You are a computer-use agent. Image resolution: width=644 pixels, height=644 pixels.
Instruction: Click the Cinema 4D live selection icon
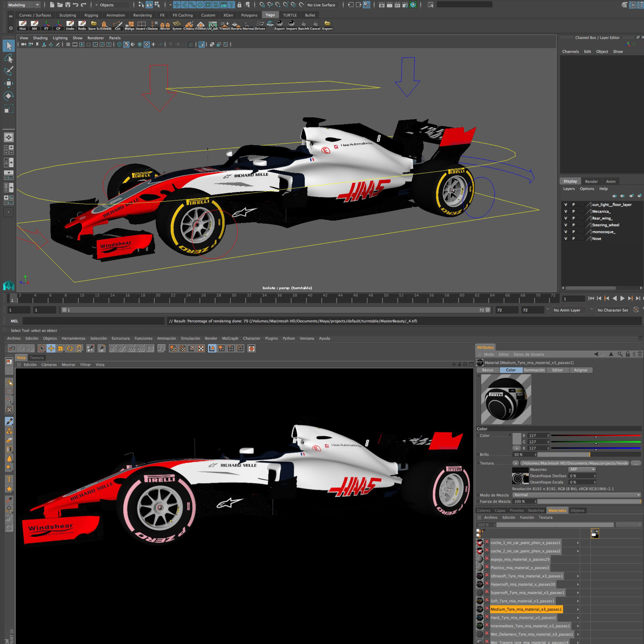click(x=42, y=348)
